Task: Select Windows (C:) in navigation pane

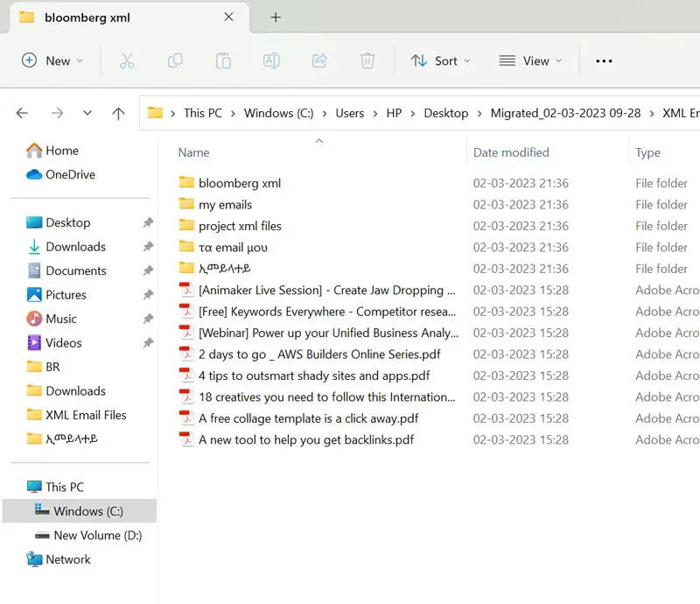Action: 87,511
